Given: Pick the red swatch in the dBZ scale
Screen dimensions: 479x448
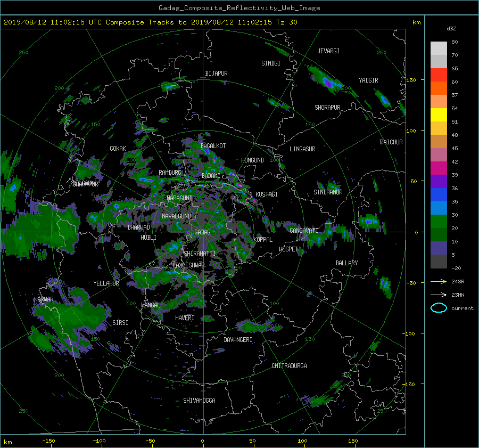Looking at the screenshot, I should point(439,75).
